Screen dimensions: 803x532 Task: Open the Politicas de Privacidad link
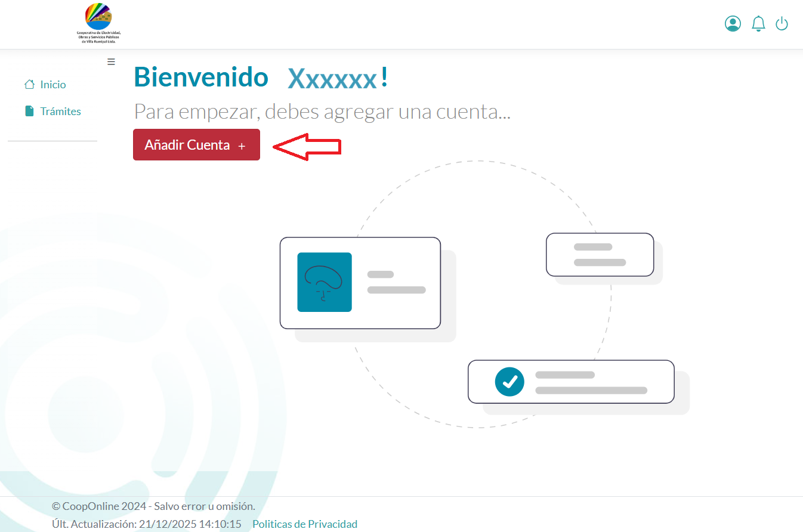point(305,524)
